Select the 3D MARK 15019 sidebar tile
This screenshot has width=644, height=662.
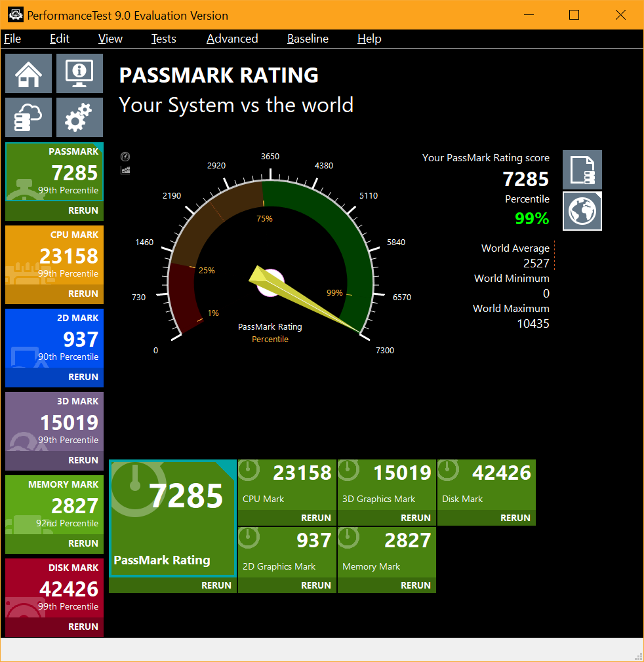(x=54, y=421)
